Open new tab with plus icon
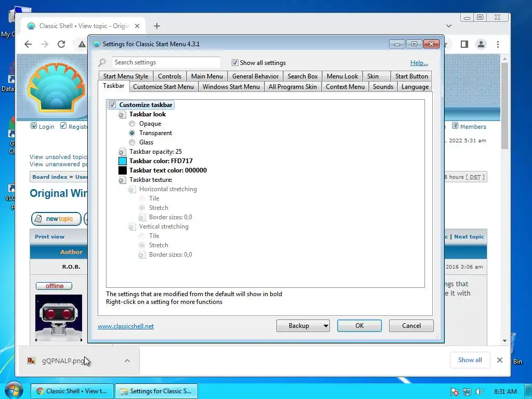532x399 pixels. click(157, 26)
